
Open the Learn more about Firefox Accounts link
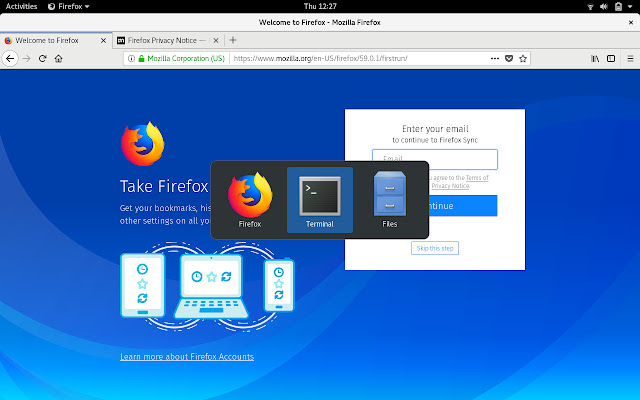(x=187, y=357)
